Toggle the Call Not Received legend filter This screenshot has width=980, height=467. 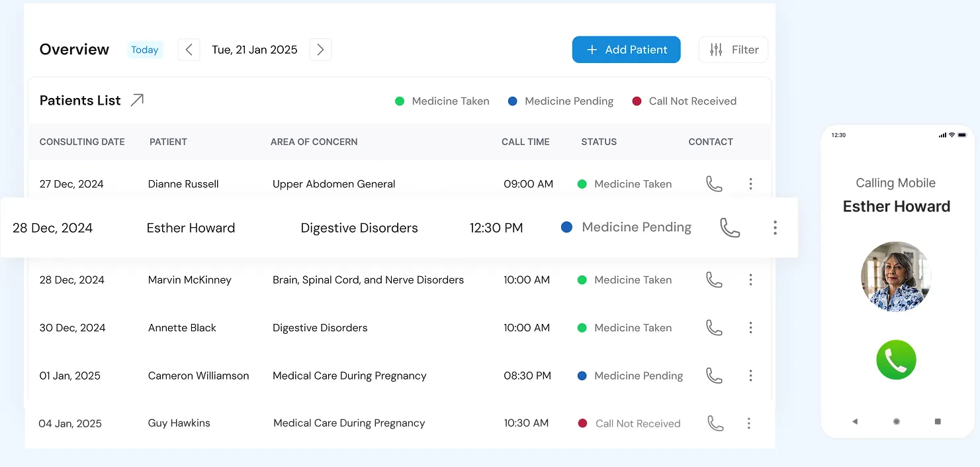click(x=684, y=101)
